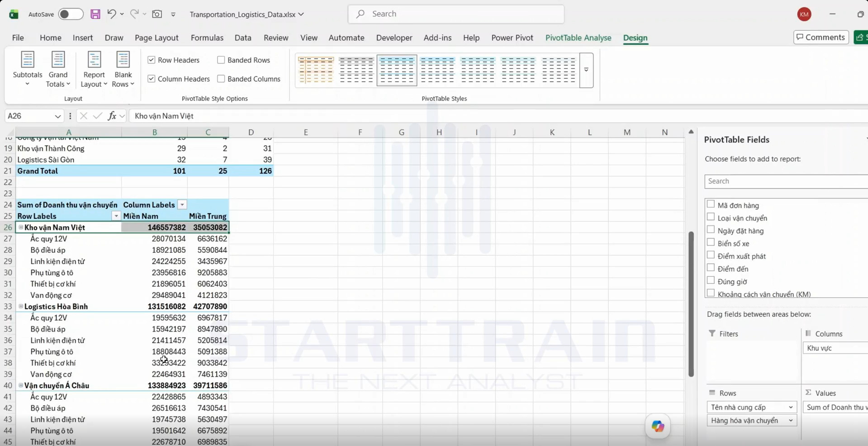This screenshot has height=446, width=868.
Task: Enable the Banded Columns checkbox
Action: tap(221, 79)
